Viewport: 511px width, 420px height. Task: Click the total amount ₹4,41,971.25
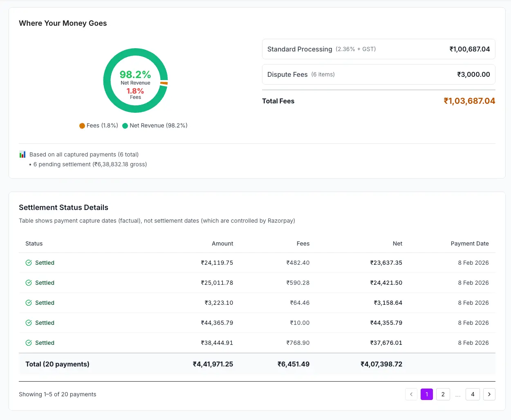tap(213, 364)
